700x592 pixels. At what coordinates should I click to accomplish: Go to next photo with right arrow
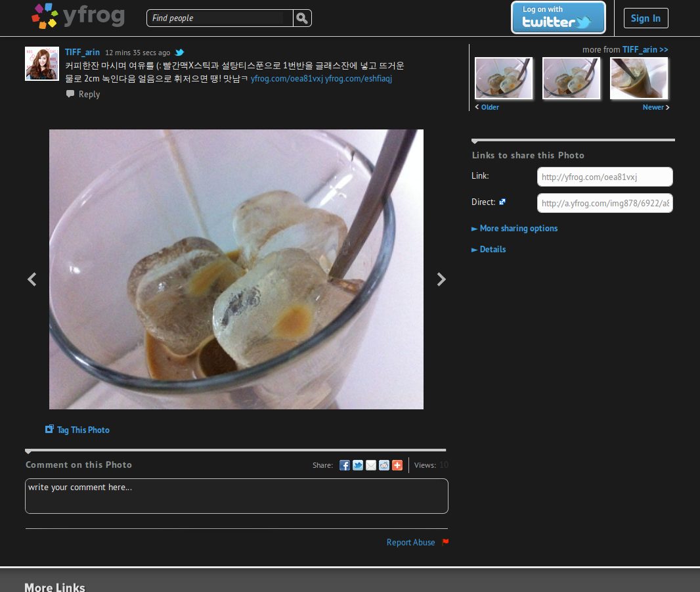[441, 279]
